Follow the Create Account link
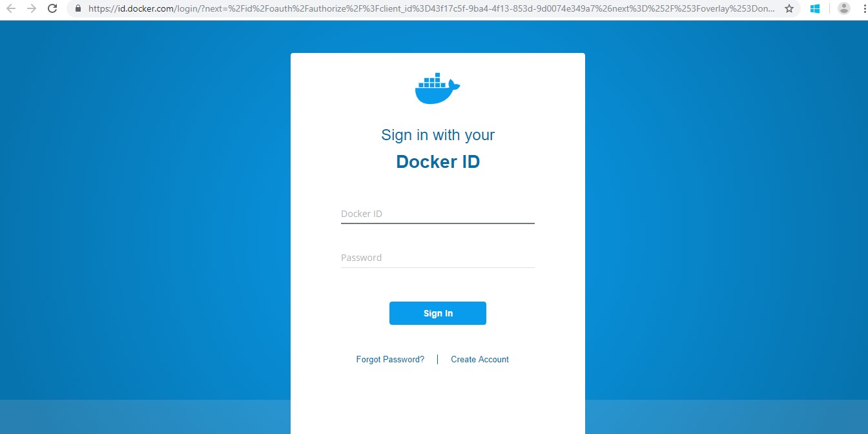Viewport: 868px width, 434px height. 480,359
